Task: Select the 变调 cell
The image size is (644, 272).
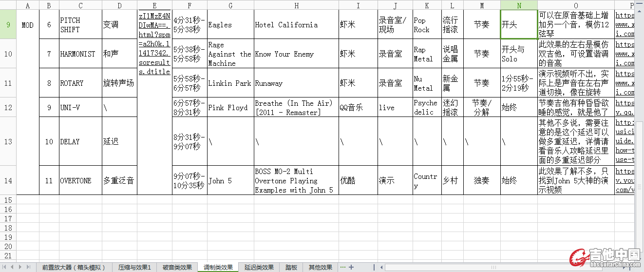Action: coord(119,24)
